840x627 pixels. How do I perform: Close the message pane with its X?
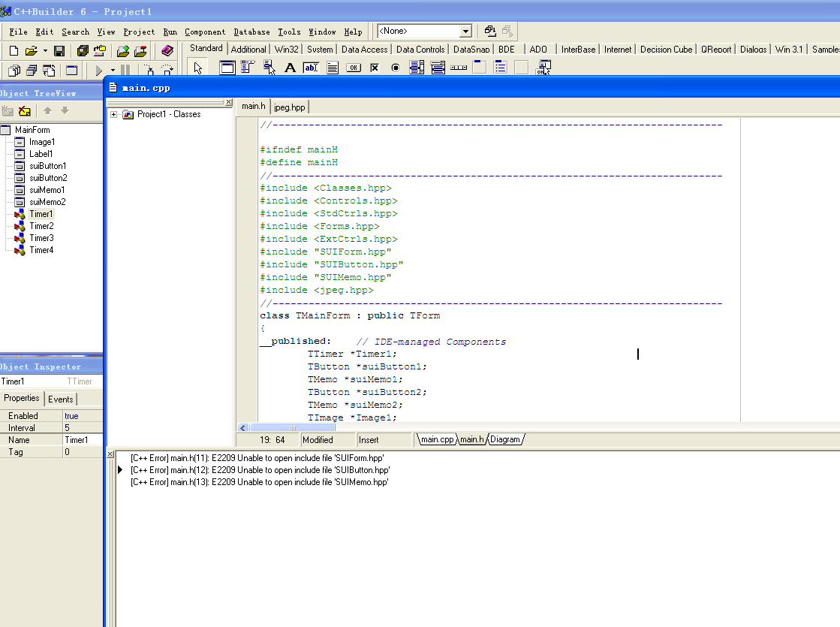110,454
